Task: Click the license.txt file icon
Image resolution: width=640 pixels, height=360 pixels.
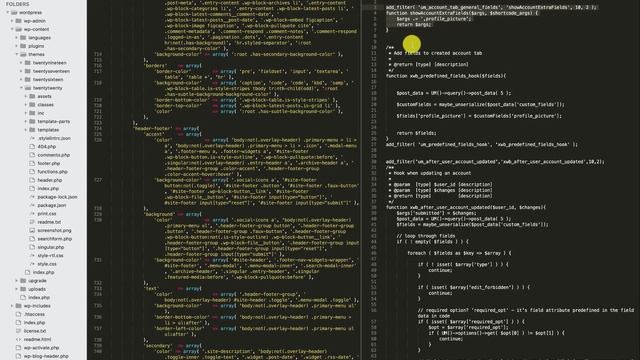Action: tap(18, 331)
